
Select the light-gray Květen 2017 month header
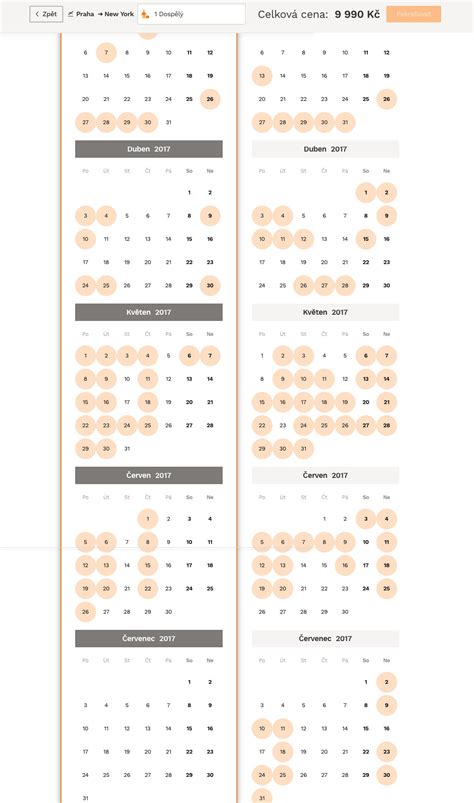(x=325, y=312)
